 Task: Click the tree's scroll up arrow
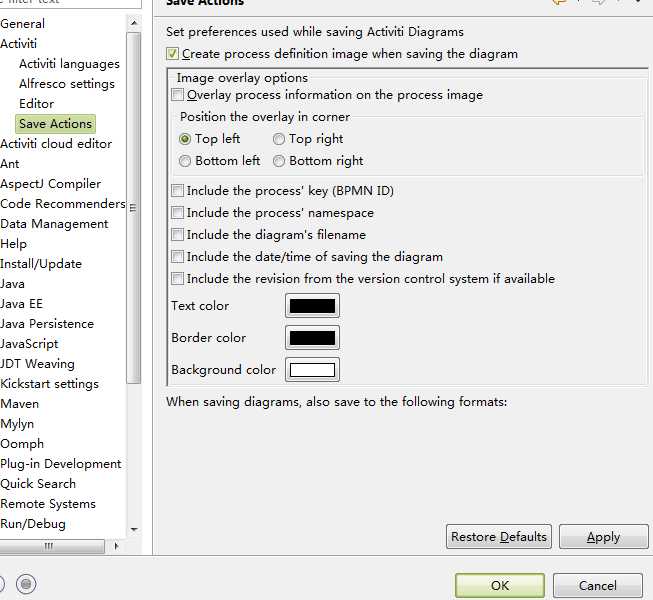(134, 23)
